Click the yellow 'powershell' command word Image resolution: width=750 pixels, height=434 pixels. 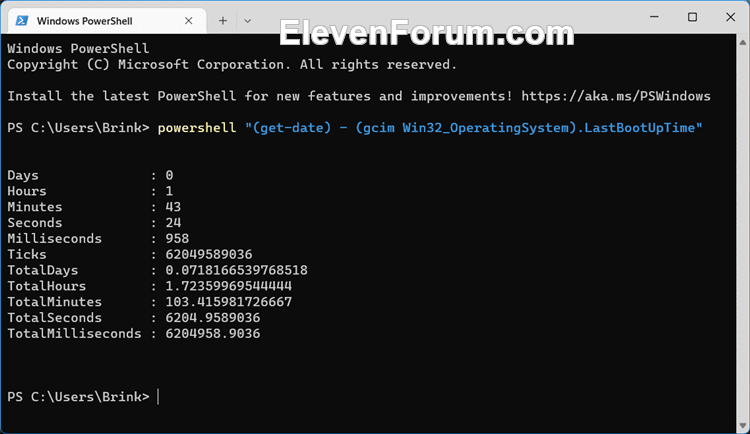click(197, 128)
